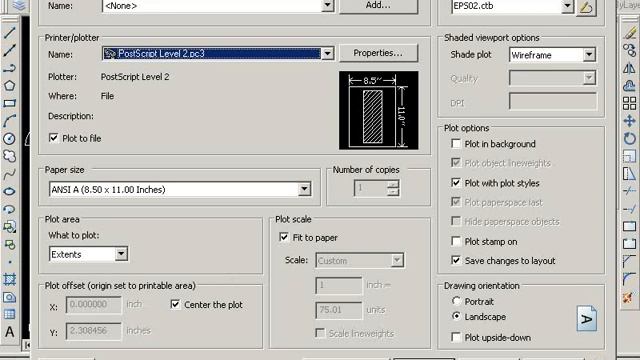The image size is (640, 360).
Task: Select the Construction Line tool
Action: click(9, 51)
